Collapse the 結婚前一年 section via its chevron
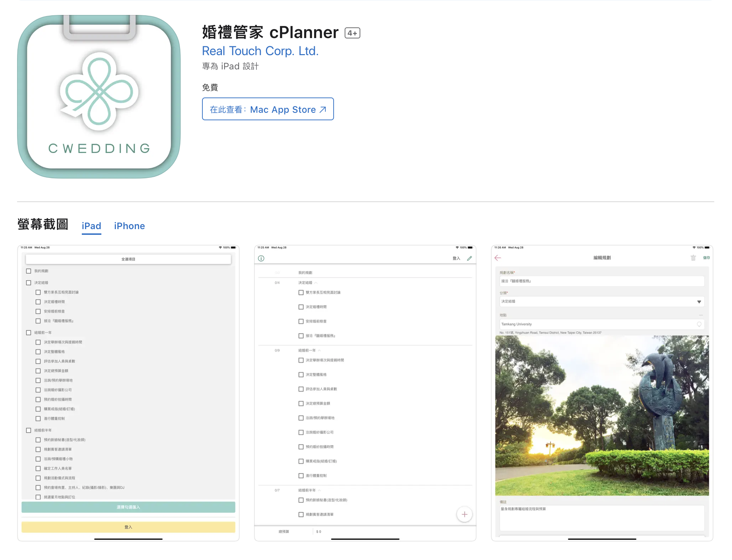This screenshot has width=732, height=560. (319, 350)
